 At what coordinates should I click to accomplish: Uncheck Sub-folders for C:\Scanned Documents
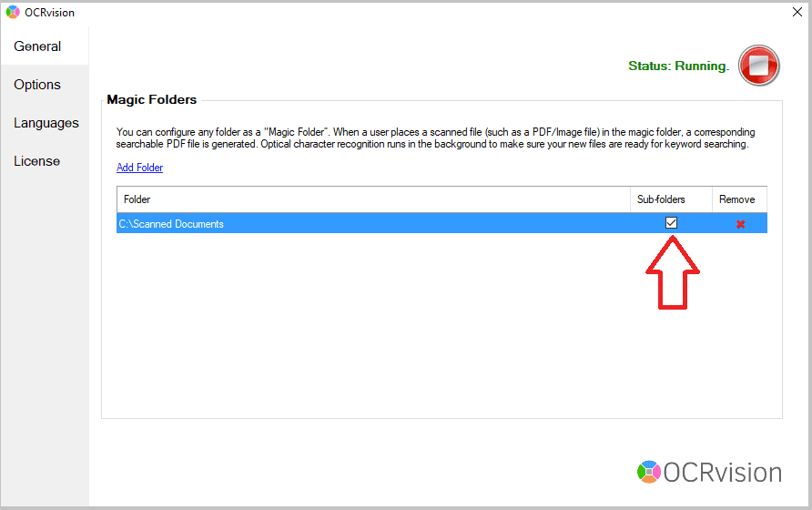click(x=671, y=223)
